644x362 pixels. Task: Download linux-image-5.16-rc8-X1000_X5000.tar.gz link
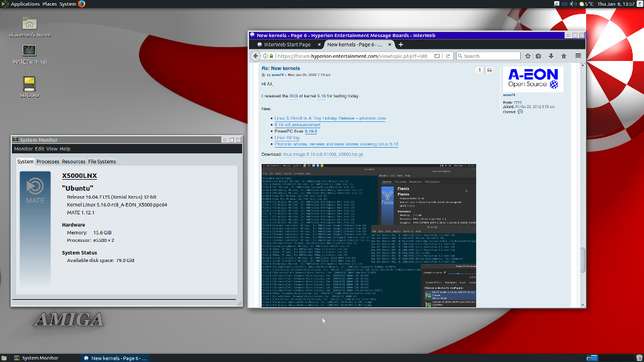(x=323, y=155)
